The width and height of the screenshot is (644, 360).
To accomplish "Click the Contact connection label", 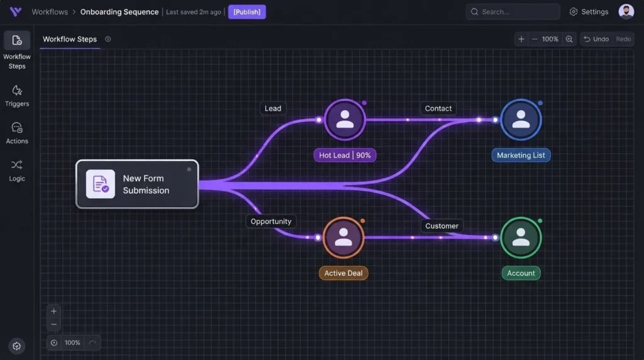I will tap(438, 108).
